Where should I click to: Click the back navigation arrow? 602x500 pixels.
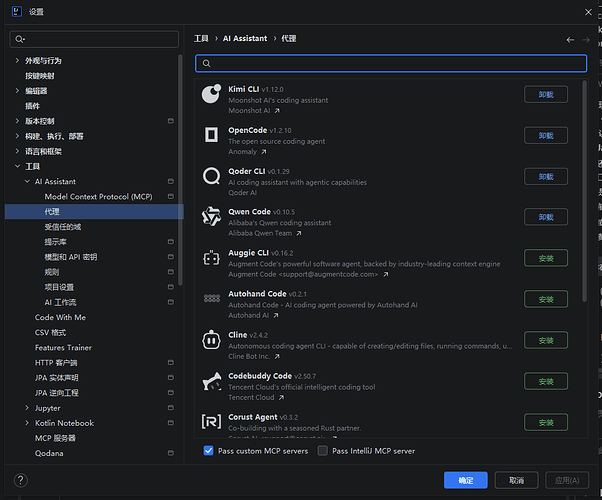coord(570,40)
